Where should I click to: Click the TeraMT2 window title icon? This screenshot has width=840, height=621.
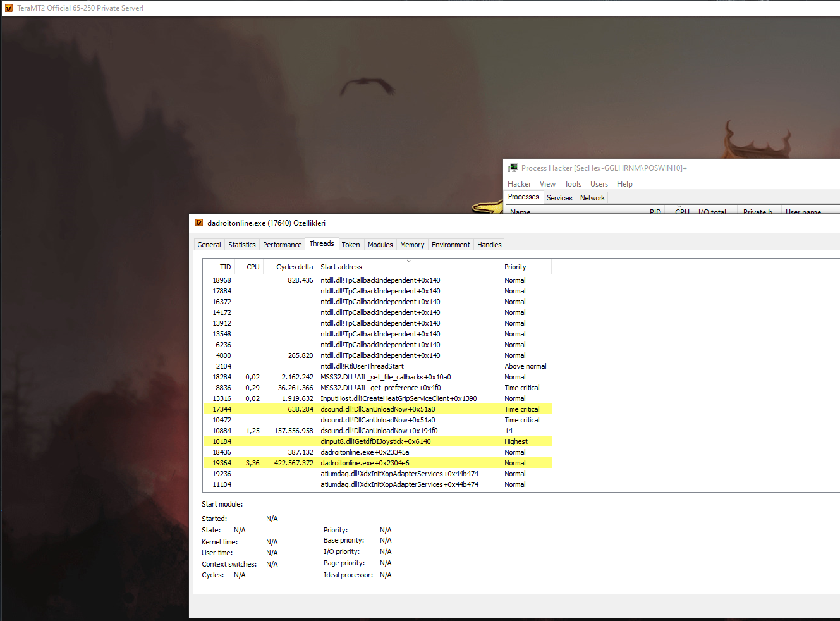pos(9,8)
